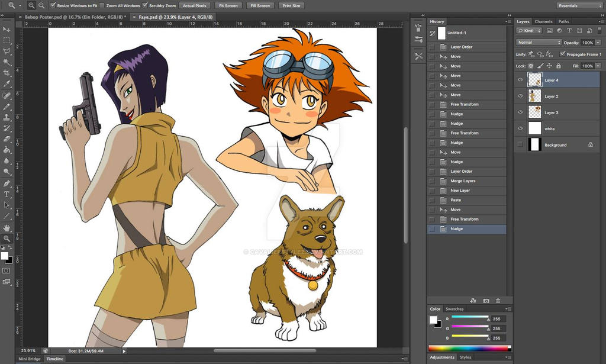Hide Layer 3 visibility eye
606x364 pixels.
(x=520, y=112)
